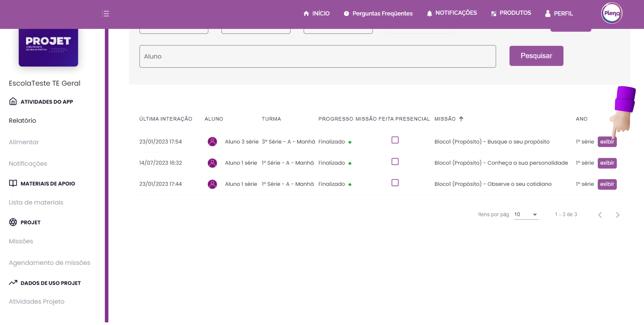Click the Aluno search input field
The image size is (644, 325).
(x=317, y=56)
